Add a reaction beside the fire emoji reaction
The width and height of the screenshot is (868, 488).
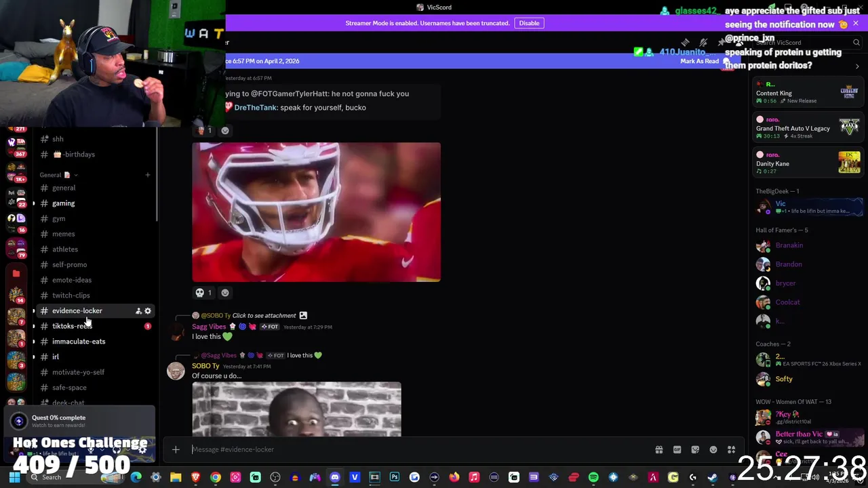225,130
